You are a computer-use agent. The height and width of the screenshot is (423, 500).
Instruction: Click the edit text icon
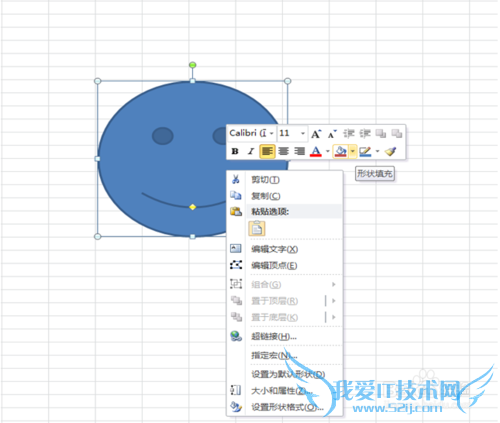click(x=236, y=248)
